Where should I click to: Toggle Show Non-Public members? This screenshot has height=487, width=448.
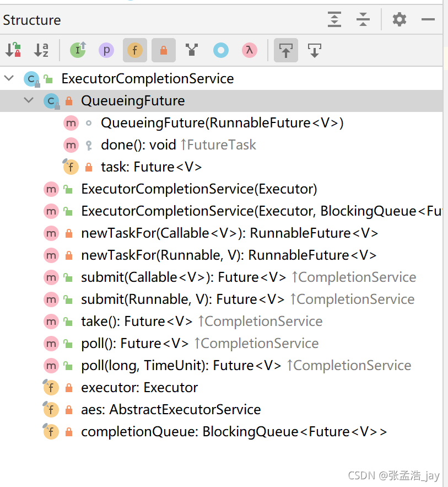pos(164,50)
